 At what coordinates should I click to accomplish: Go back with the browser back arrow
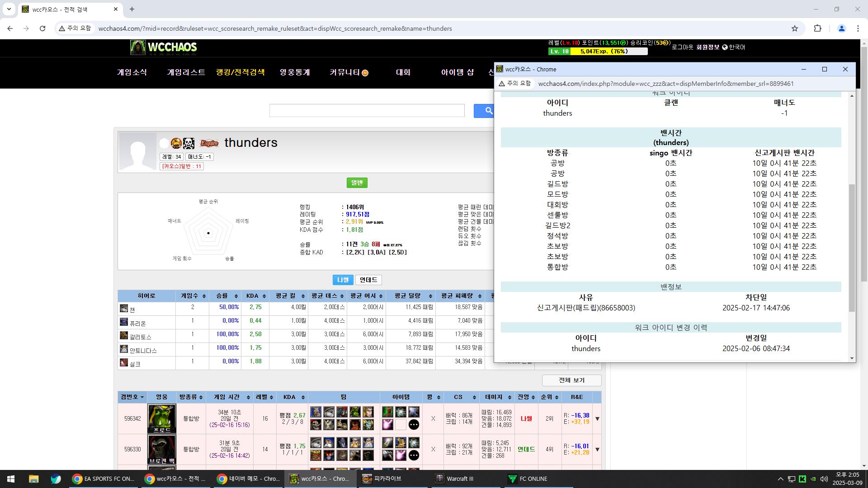(x=10, y=28)
